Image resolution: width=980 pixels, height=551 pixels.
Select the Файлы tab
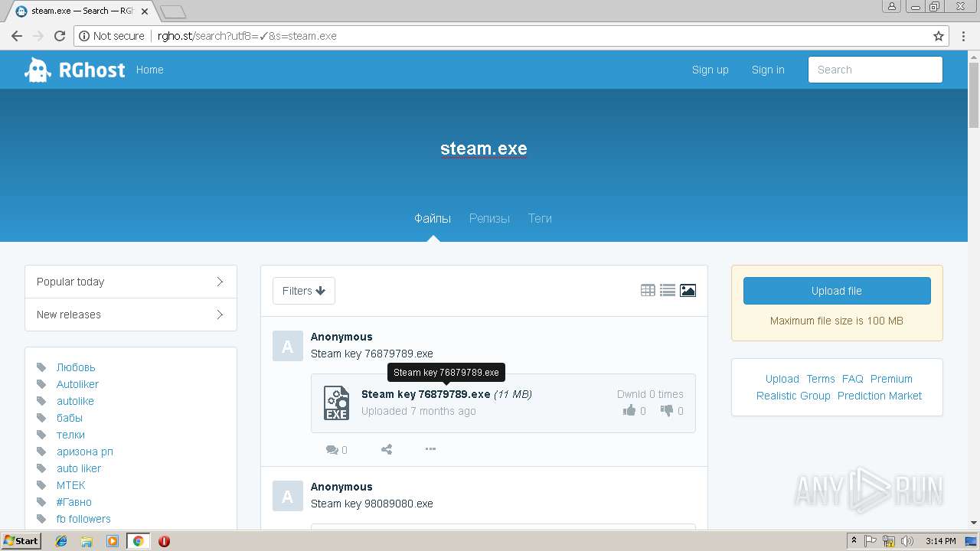pos(433,218)
